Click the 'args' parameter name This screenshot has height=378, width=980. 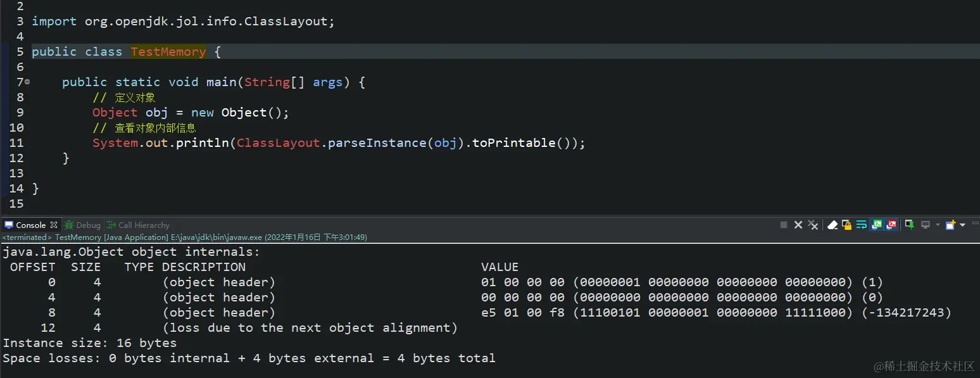click(328, 82)
